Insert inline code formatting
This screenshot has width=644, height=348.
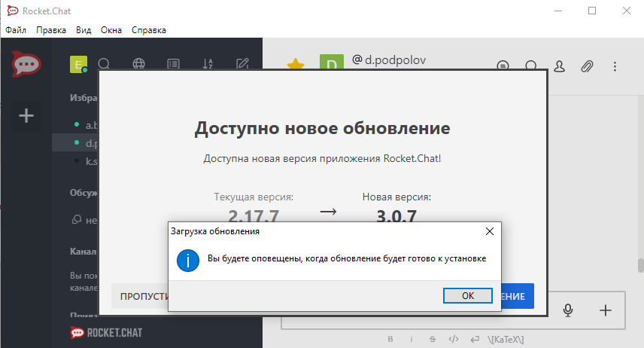[x=454, y=340]
